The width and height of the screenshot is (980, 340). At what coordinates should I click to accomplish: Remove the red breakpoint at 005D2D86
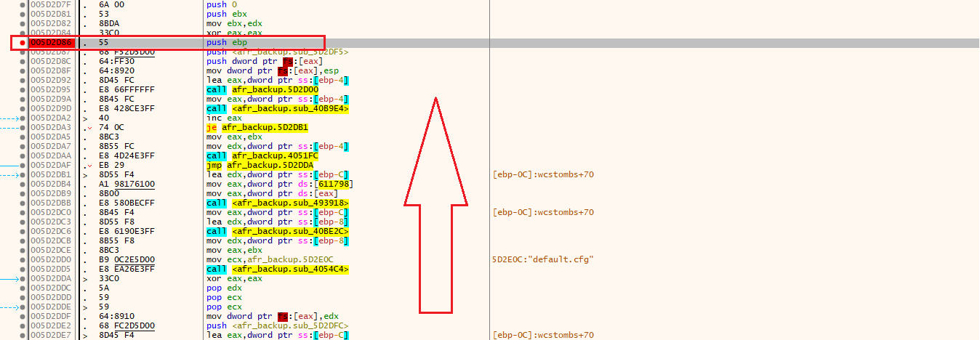click(x=23, y=43)
